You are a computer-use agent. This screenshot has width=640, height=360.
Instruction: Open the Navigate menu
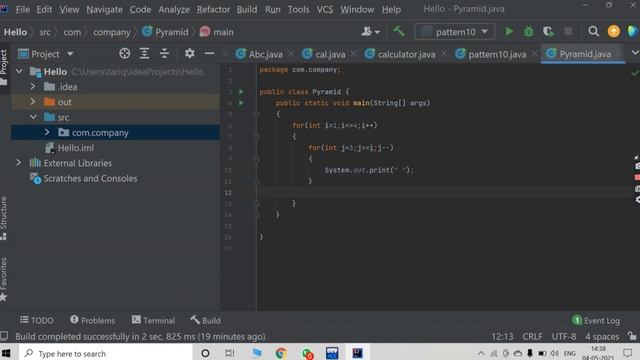[x=104, y=9]
